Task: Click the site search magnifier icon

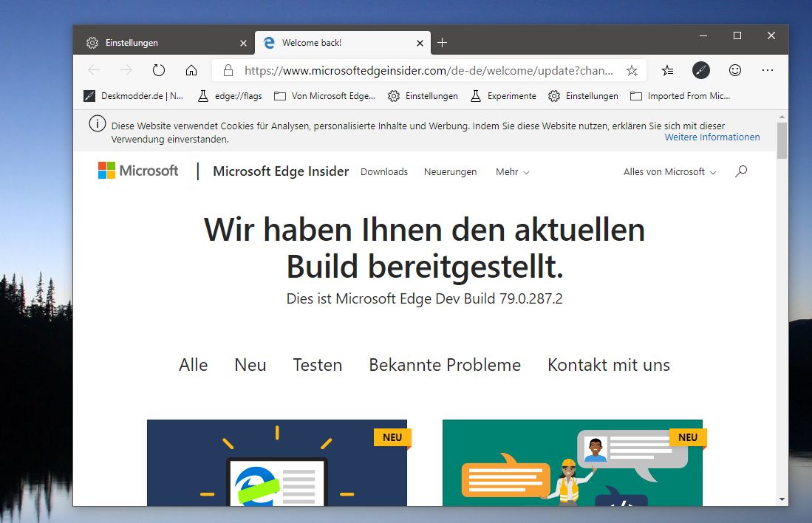Action: coord(741,171)
